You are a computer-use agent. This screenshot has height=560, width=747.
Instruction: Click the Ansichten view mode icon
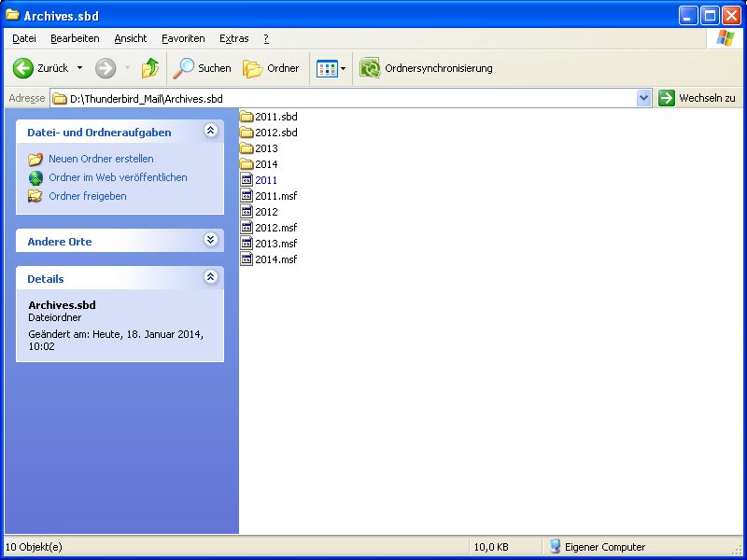[x=326, y=68]
